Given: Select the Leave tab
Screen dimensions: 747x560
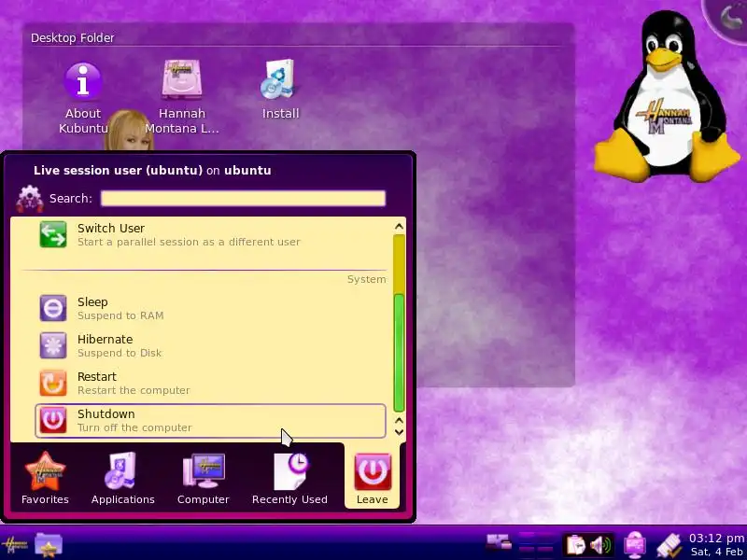Looking at the screenshot, I should click(x=372, y=478).
